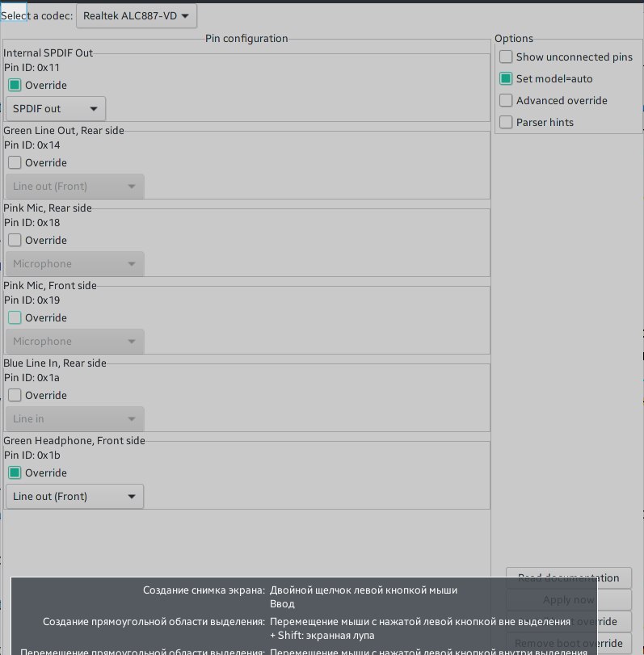
Task: Click the 'Pin ID: 0x1b' text
Action: pos(32,456)
